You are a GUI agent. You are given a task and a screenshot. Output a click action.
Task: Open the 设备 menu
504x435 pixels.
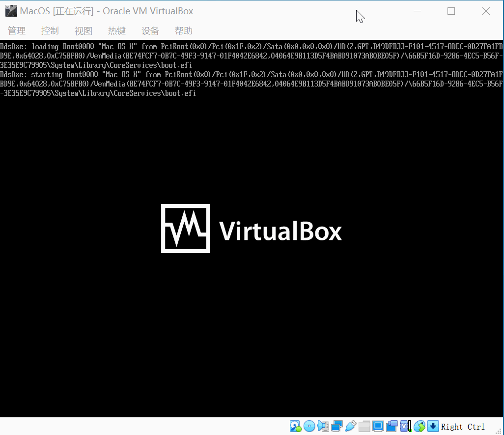150,31
